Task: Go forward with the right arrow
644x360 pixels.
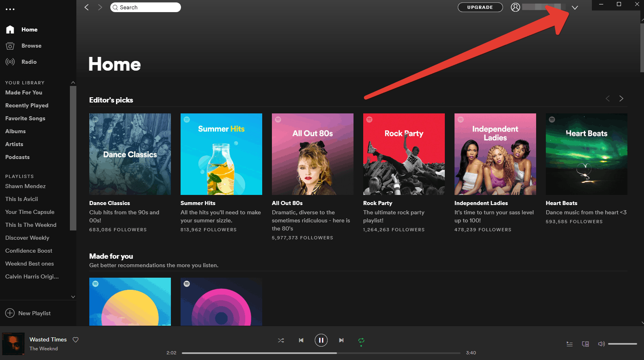Action: 100,7
